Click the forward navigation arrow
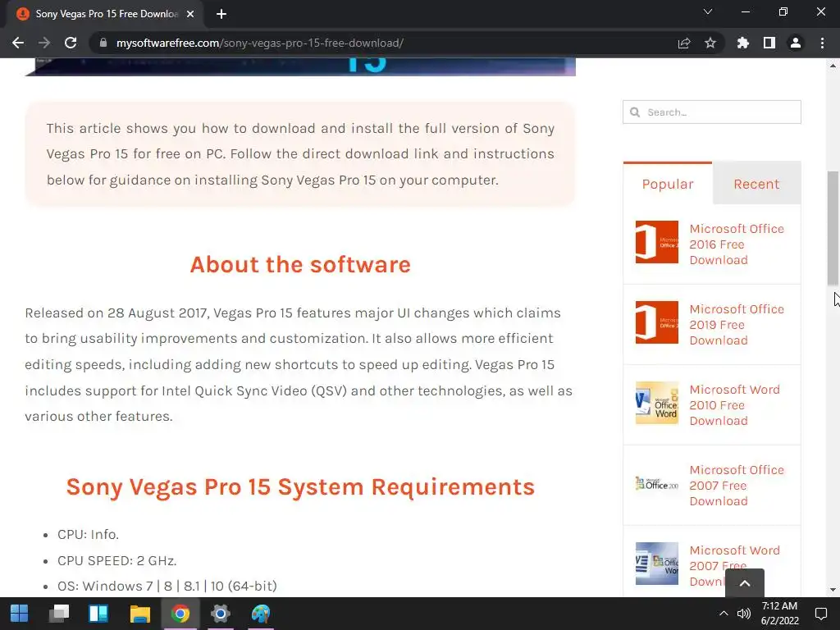Image resolution: width=840 pixels, height=630 pixels. (44, 43)
